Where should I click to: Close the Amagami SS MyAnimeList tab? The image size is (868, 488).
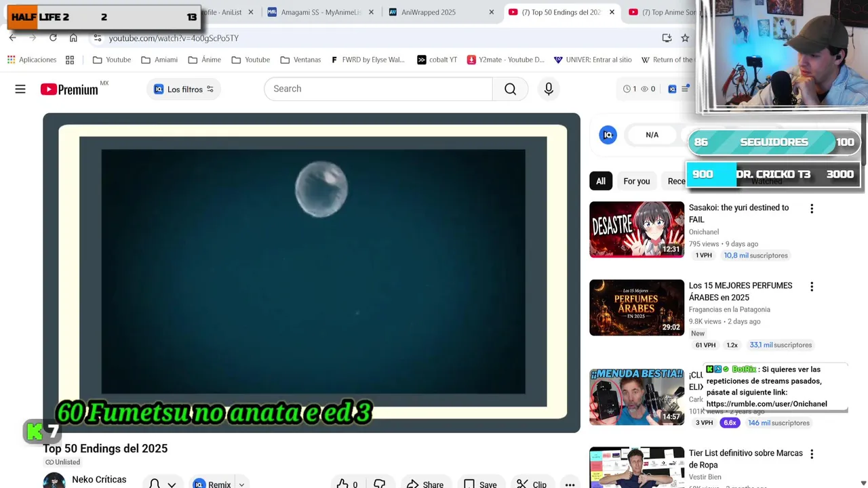pos(371,12)
